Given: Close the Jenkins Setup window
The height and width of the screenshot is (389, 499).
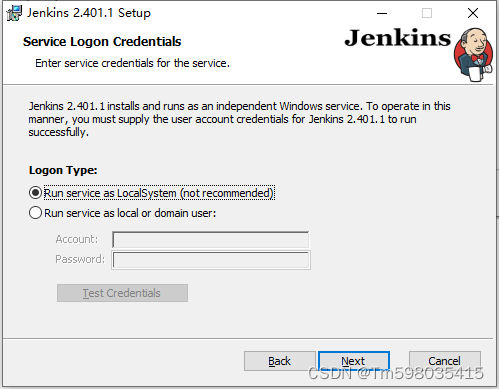Looking at the screenshot, I should [x=473, y=13].
